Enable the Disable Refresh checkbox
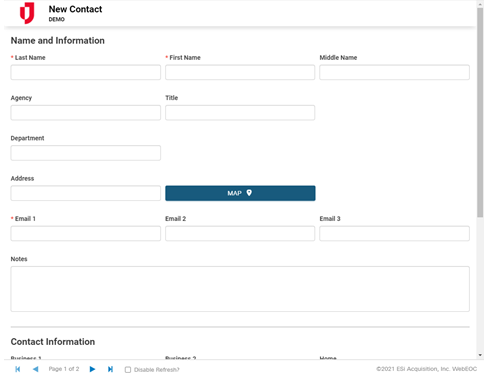 128,369
